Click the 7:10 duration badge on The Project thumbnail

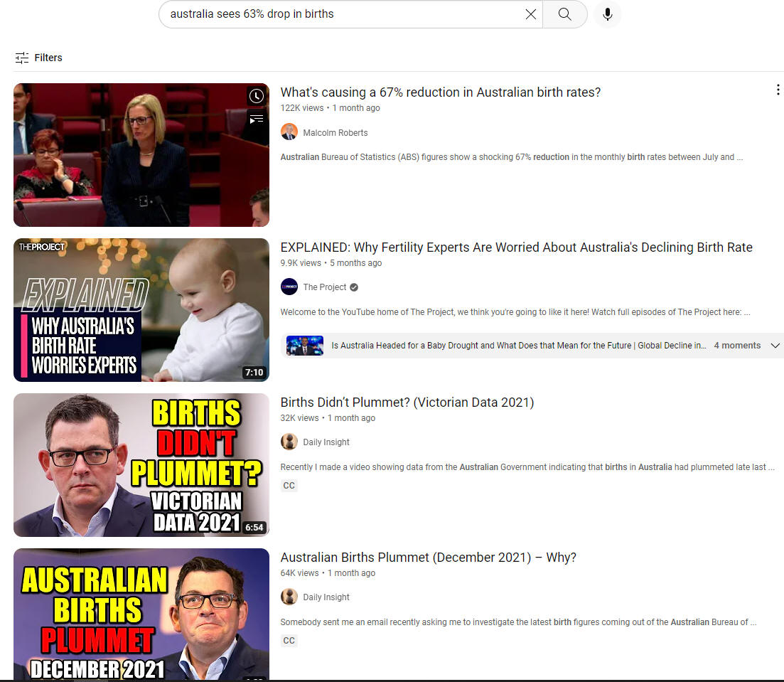[254, 372]
